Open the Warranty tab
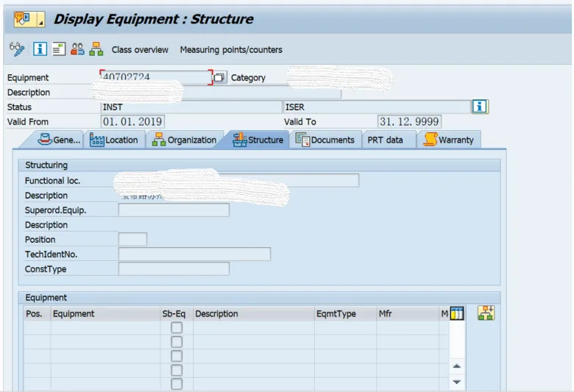Image resolution: width=574 pixels, height=392 pixels. [448, 140]
